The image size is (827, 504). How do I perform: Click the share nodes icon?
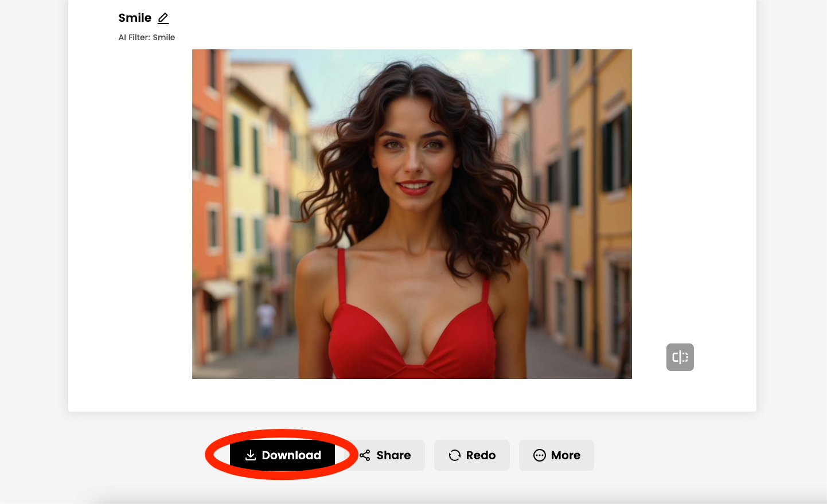[365, 455]
